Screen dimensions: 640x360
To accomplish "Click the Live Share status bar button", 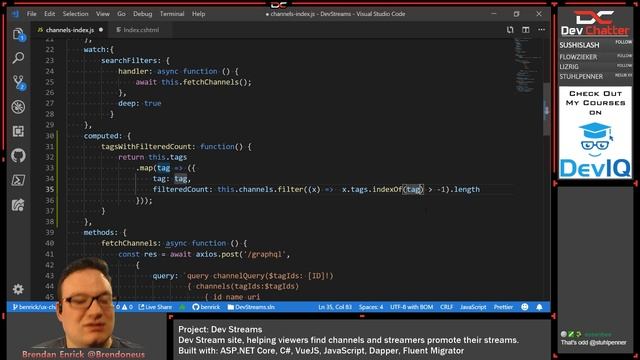I will (155, 307).
